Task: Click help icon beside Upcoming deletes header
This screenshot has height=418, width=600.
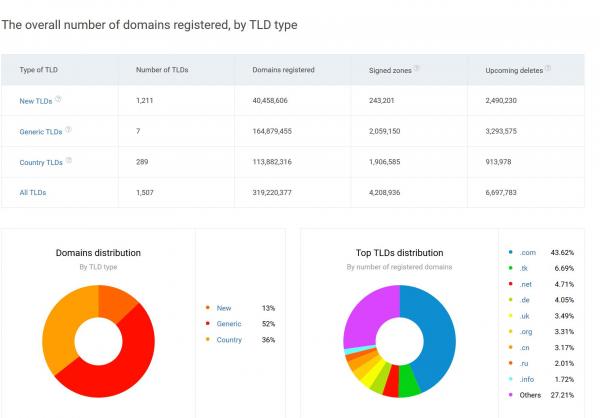Action: [548, 69]
